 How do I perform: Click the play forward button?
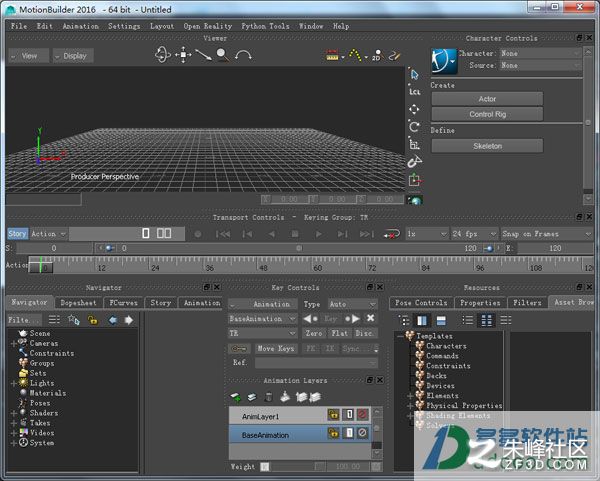318,234
